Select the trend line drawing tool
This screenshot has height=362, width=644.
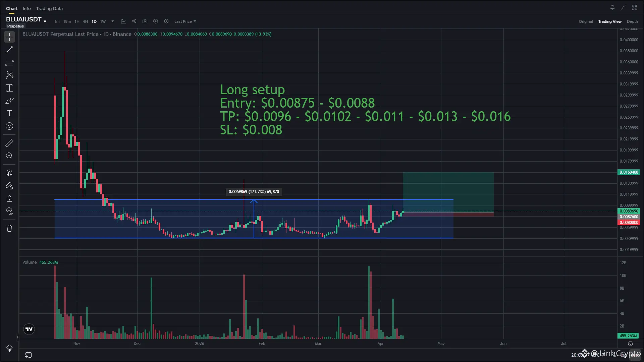tap(9, 50)
